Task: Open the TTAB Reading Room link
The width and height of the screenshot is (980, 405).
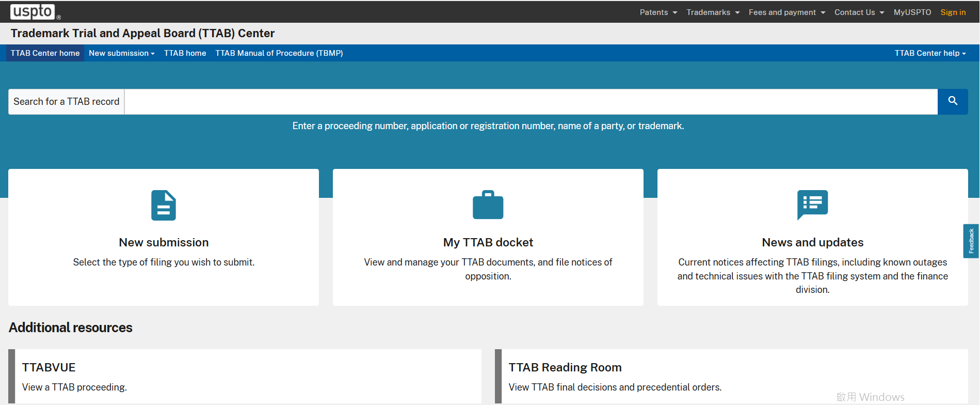Action: click(565, 367)
